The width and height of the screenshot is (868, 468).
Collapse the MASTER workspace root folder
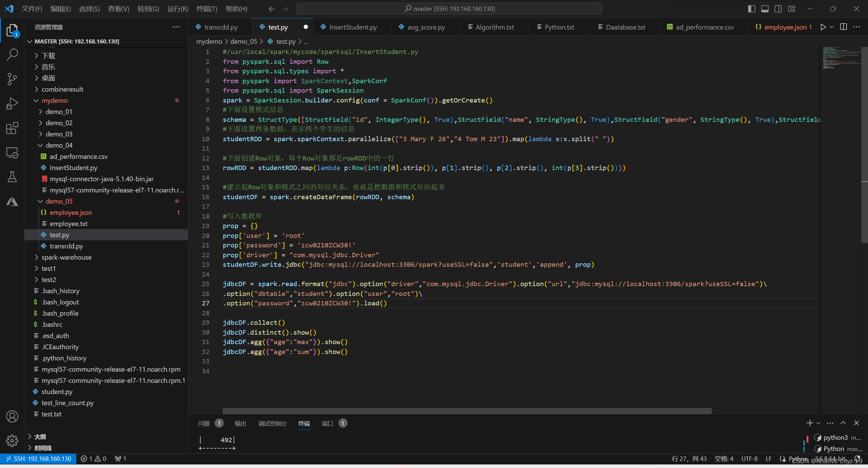tap(106, 41)
